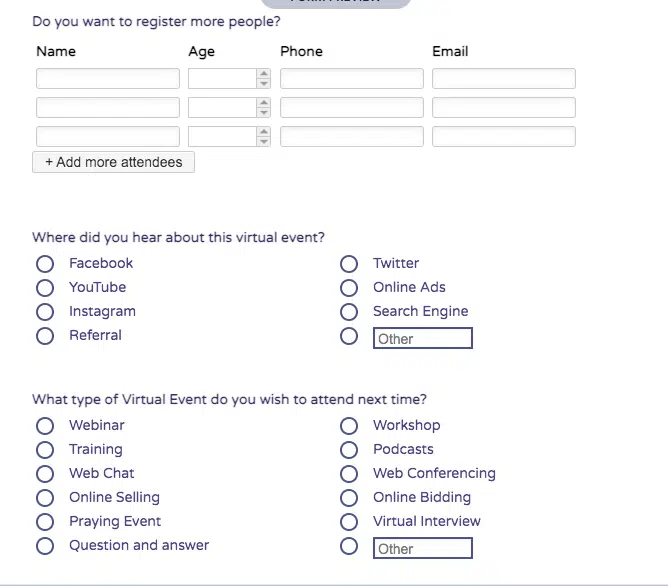Pick the Praying Event option
668x586 pixels.
(45, 522)
